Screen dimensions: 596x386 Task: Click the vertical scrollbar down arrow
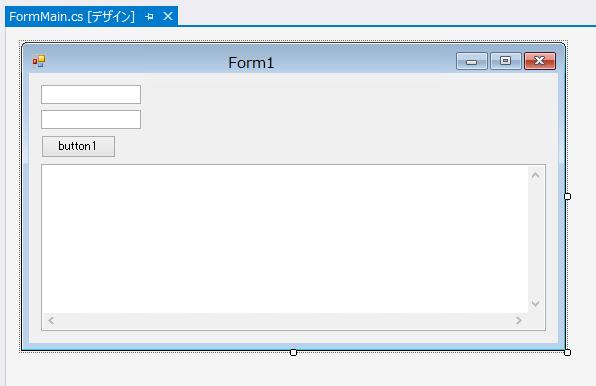point(536,304)
